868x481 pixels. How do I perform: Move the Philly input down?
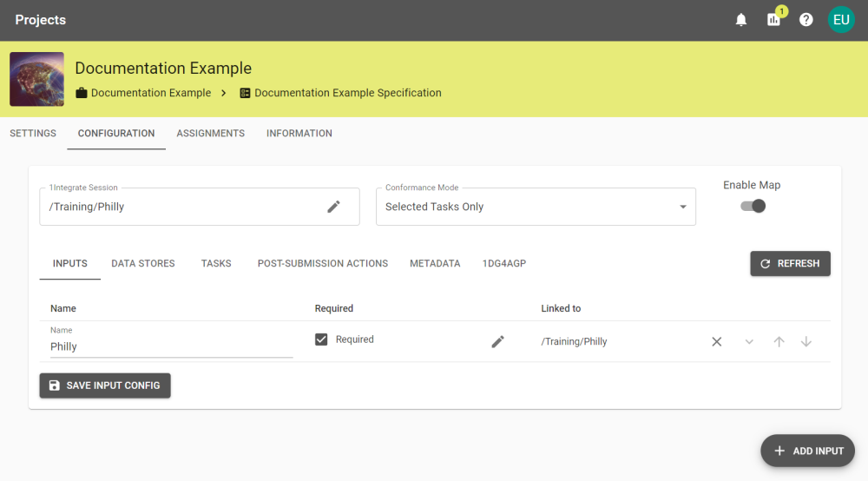point(806,341)
